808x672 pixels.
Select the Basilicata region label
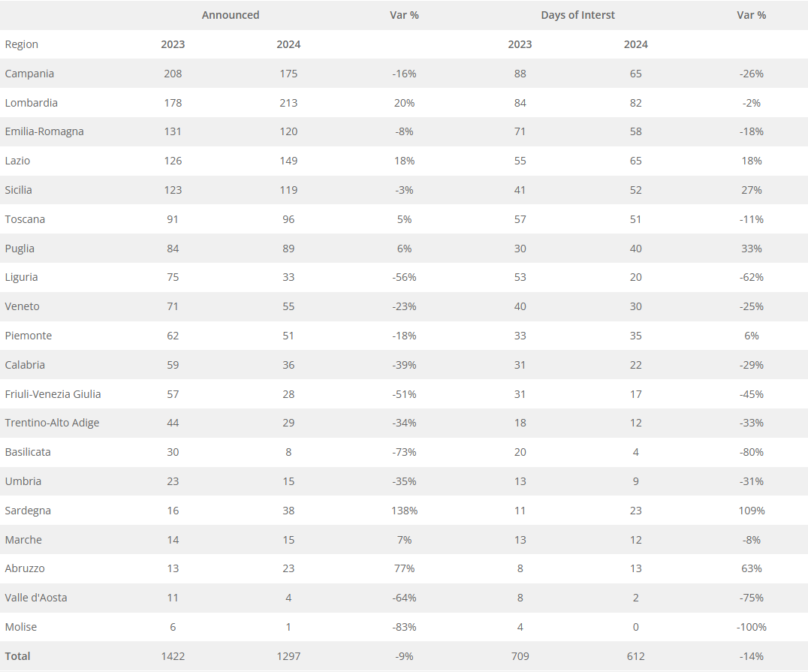pyautogui.click(x=28, y=452)
